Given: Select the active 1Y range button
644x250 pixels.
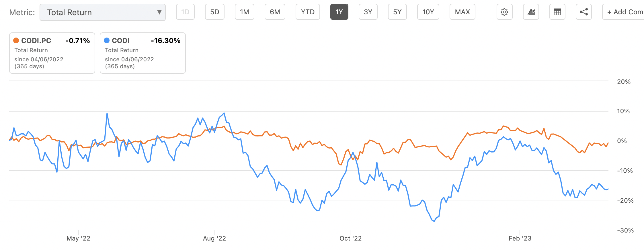Looking at the screenshot, I should point(339,12).
